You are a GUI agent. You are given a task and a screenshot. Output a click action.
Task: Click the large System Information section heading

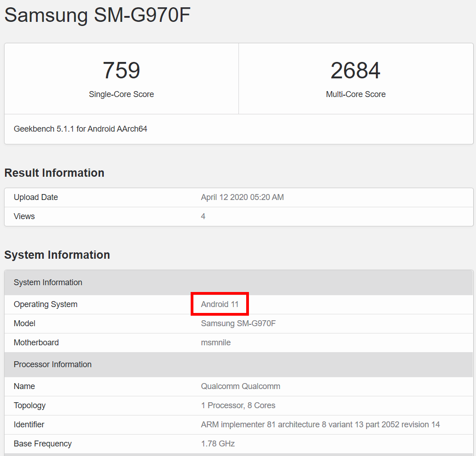coord(57,255)
